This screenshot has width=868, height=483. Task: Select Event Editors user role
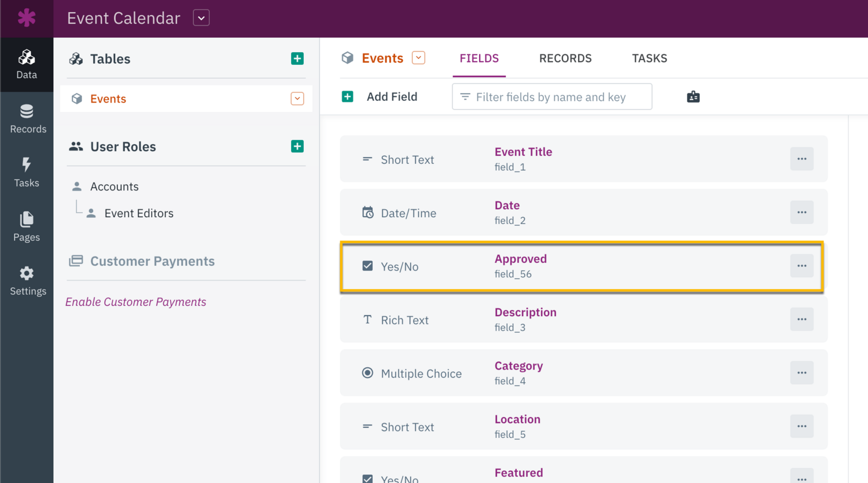pyautogui.click(x=139, y=213)
